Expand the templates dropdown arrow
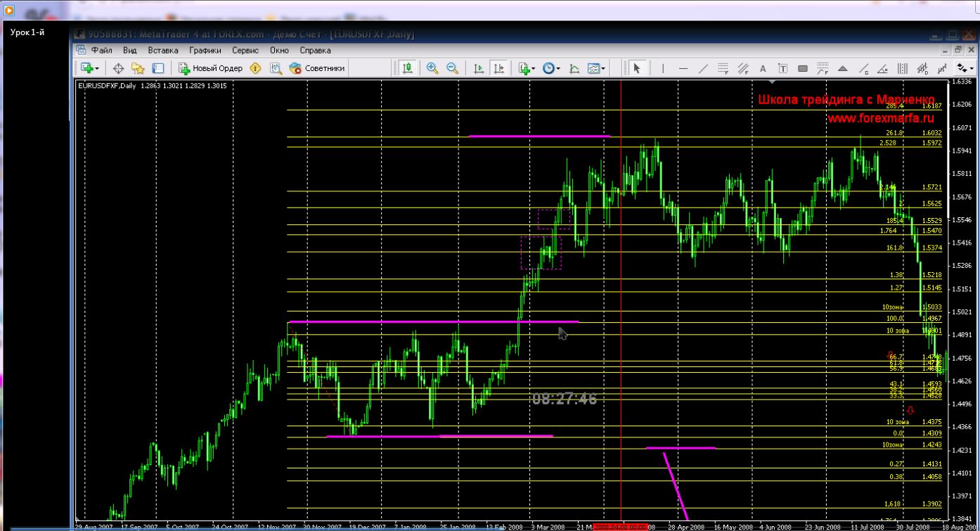The width and height of the screenshot is (980, 531). click(603, 69)
